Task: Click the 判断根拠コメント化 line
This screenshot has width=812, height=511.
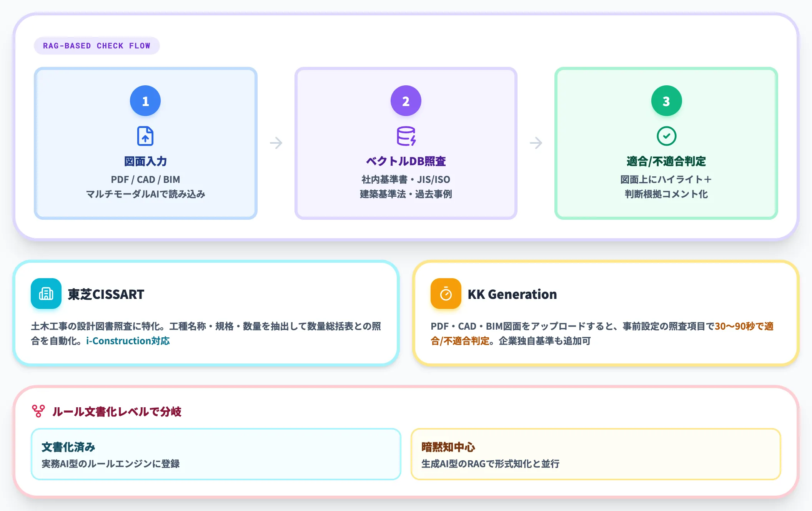Action: (x=666, y=194)
